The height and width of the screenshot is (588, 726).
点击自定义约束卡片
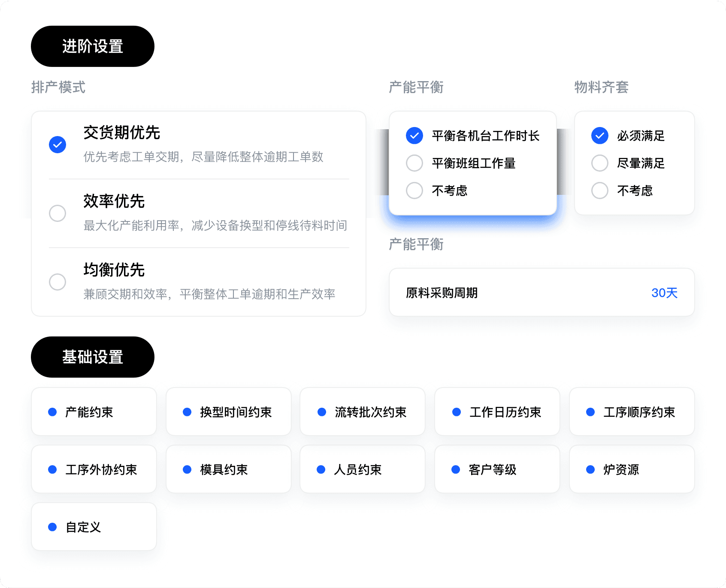pos(94,527)
